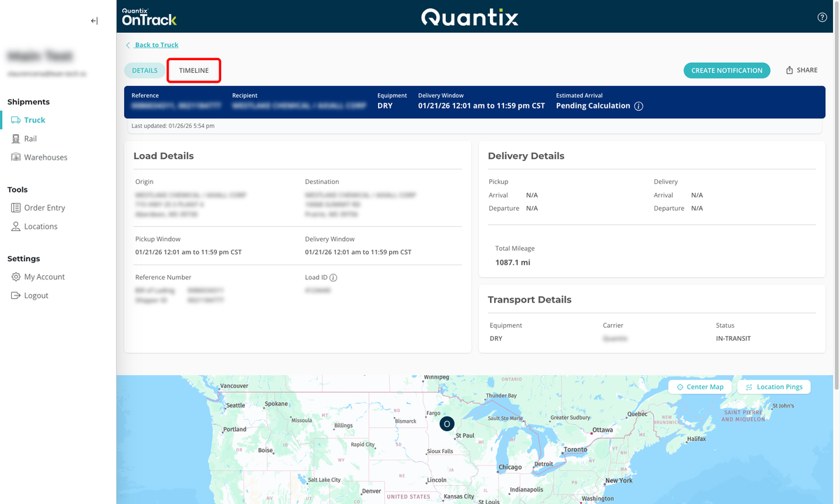Share this shipment via Share button
Viewport: 840px width, 504px height.
tap(801, 71)
